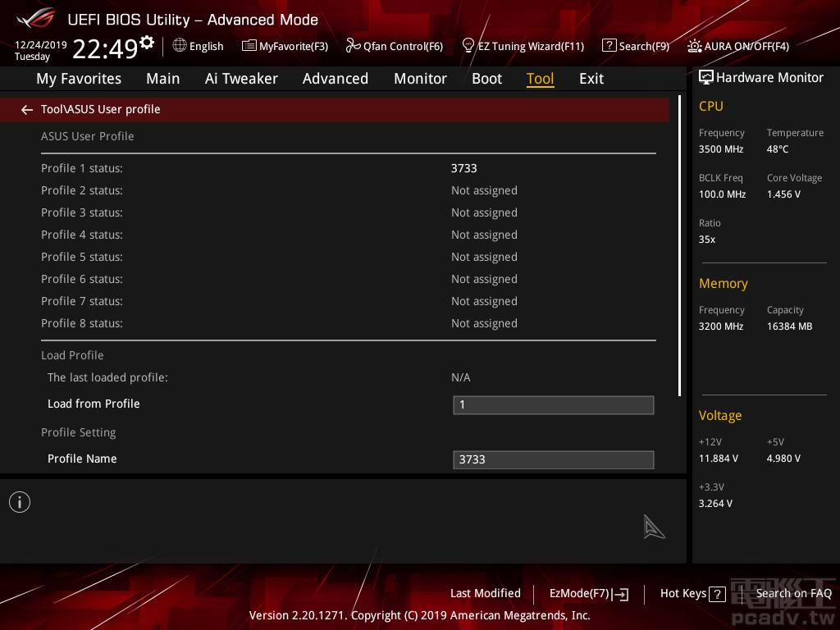Open the Search on FAQ link
The height and width of the screenshot is (630, 840).
tap(794, 593)
